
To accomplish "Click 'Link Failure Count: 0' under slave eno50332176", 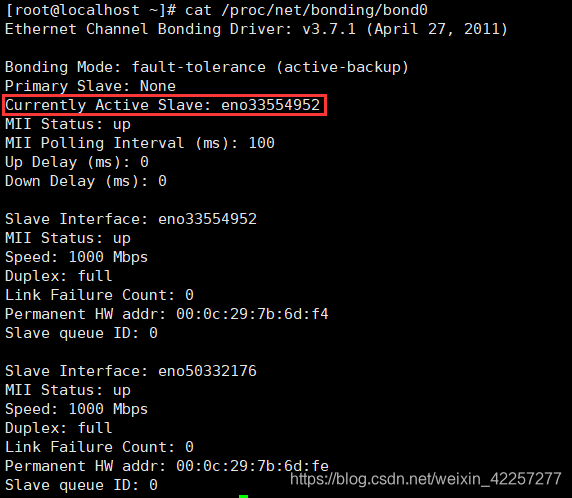I will tap(99, 447).
